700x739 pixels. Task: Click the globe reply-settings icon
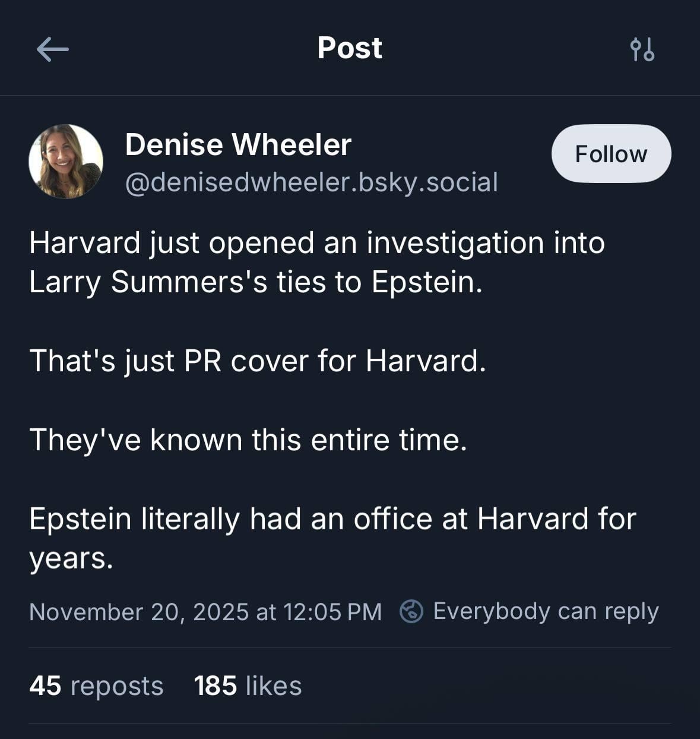(x=411, y=611)
